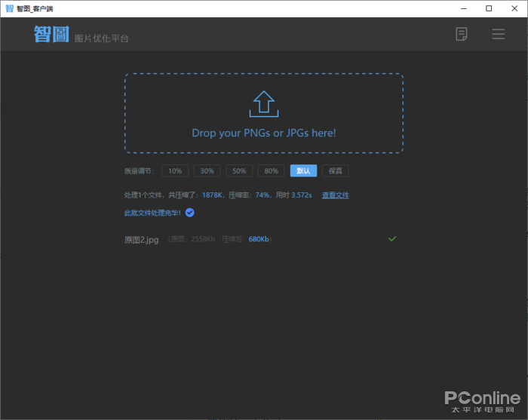Select the 保真 quality option
Screen dimensions: 528x420
(336, 171)
